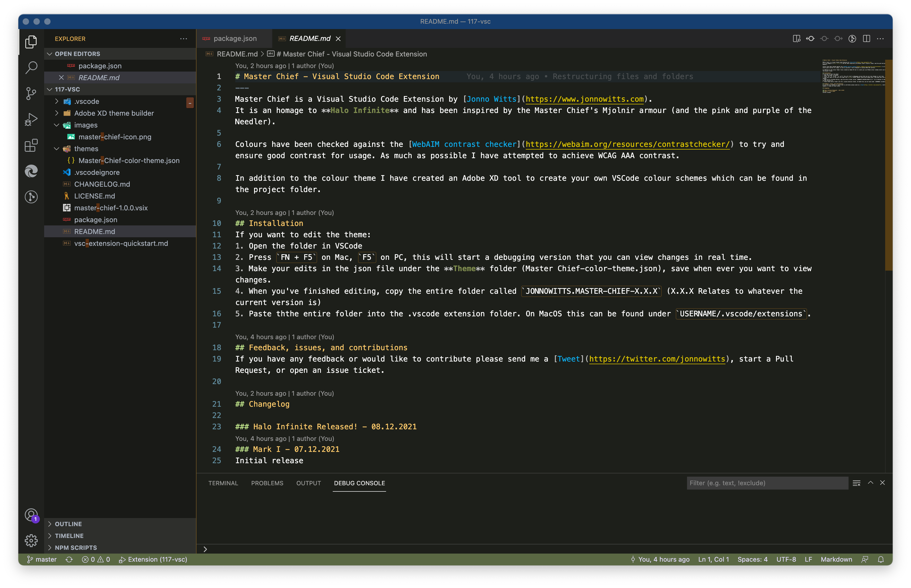Switch to the Terminal panel tab
The height and width of the screenshot is (588, 911).
point(223,483)
